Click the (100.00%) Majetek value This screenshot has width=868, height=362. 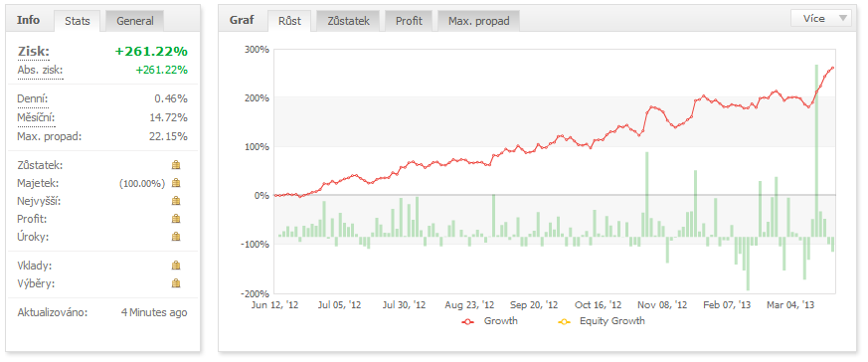[142, 183]
